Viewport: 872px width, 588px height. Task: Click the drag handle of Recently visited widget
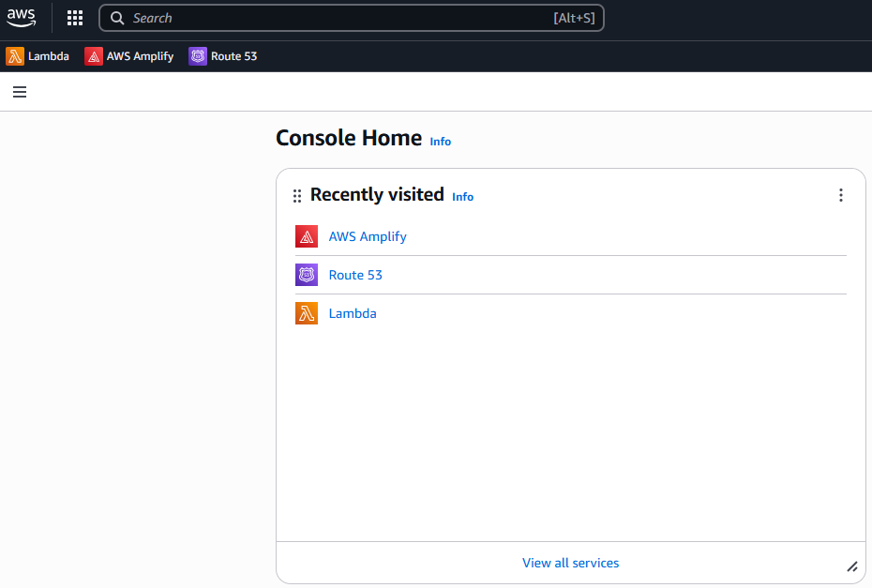coord(297,195)
